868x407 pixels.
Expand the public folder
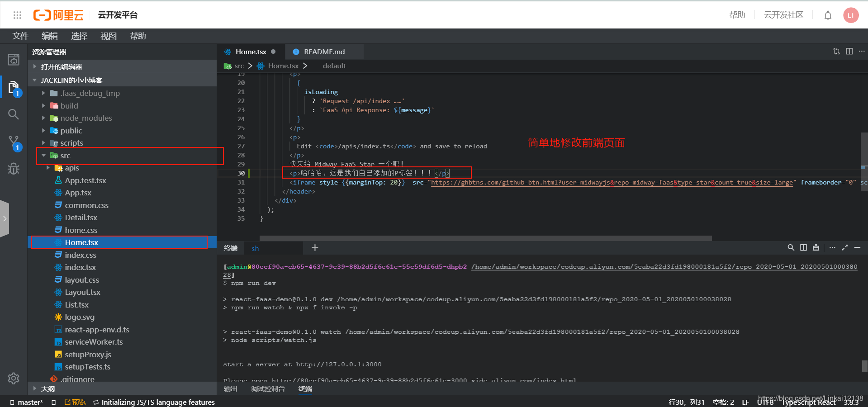43,131
